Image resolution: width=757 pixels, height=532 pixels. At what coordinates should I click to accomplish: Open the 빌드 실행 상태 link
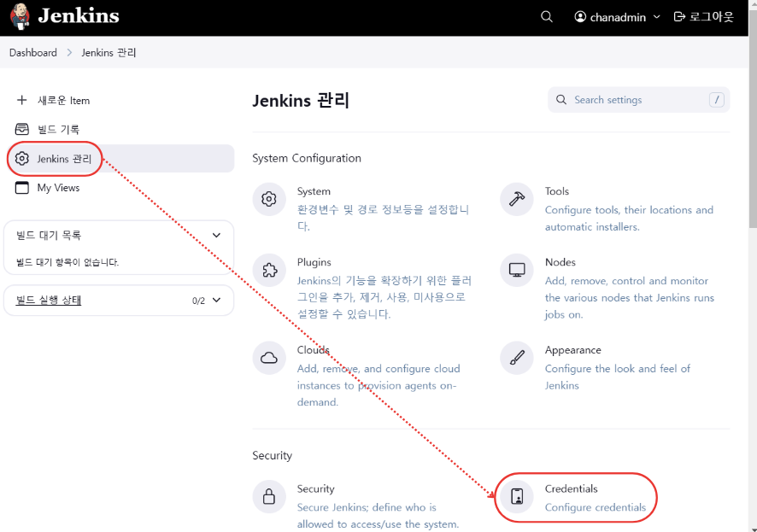pyautogui.click(x=49, y=300)
